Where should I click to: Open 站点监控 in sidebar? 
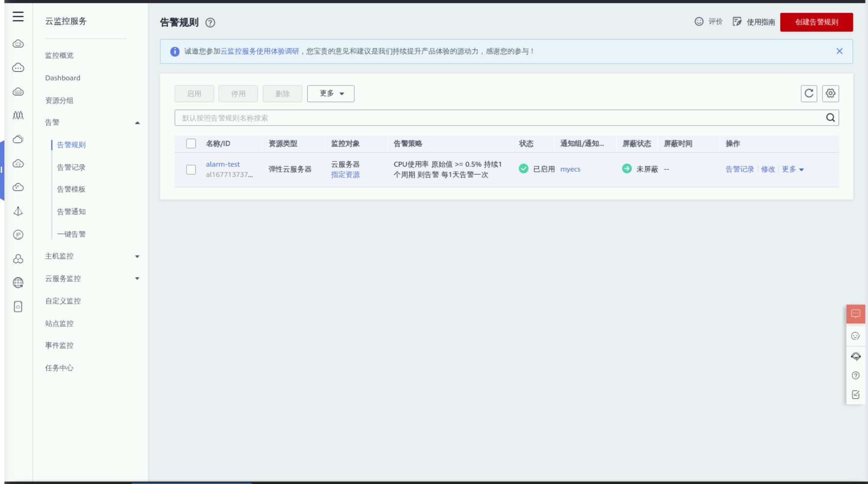[x=59, y=323]
